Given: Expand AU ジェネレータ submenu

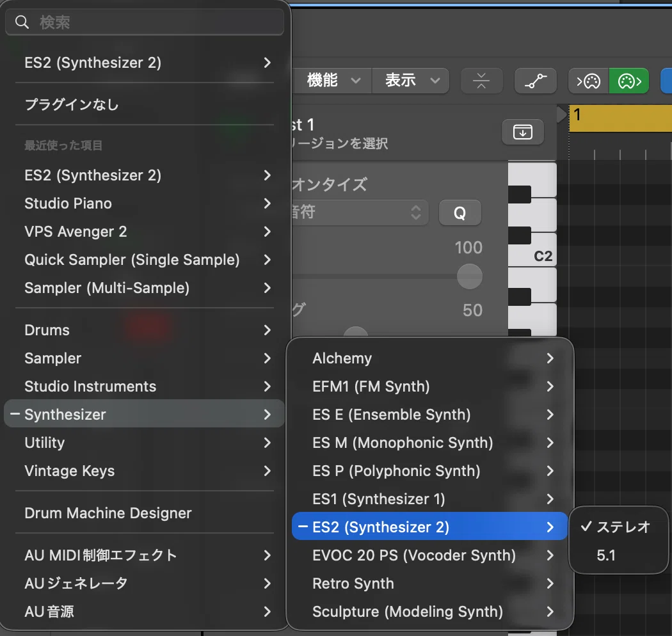Looking at the screenshot, I should (145, 584).
